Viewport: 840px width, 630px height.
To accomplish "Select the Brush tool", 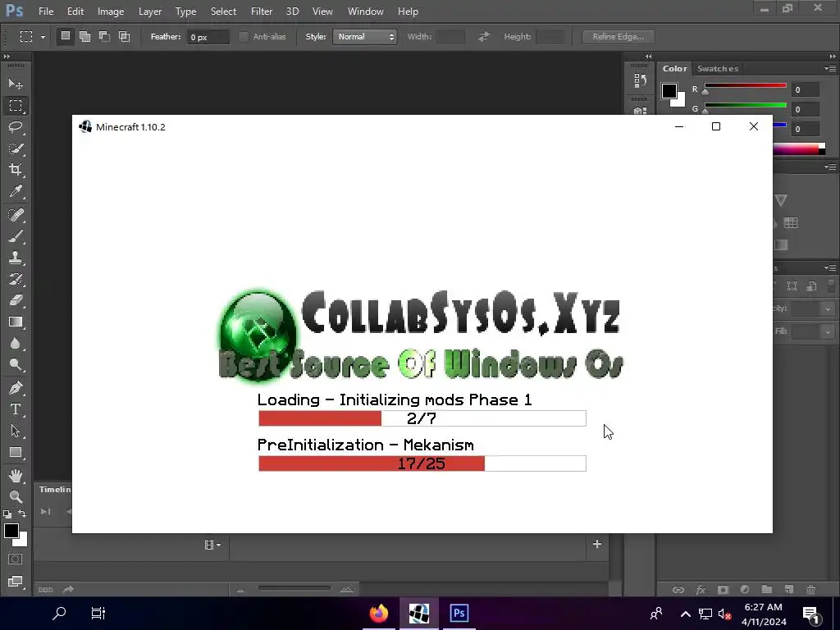I will click(x=16, y=236).
